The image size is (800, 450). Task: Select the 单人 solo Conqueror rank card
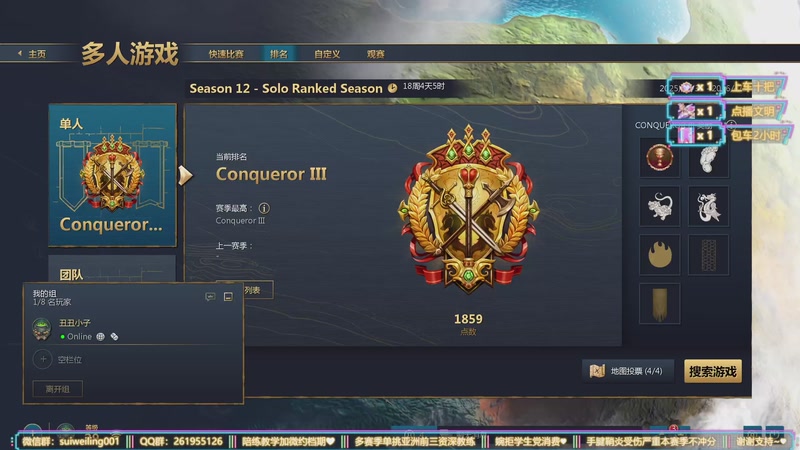(x=112, y=175)
